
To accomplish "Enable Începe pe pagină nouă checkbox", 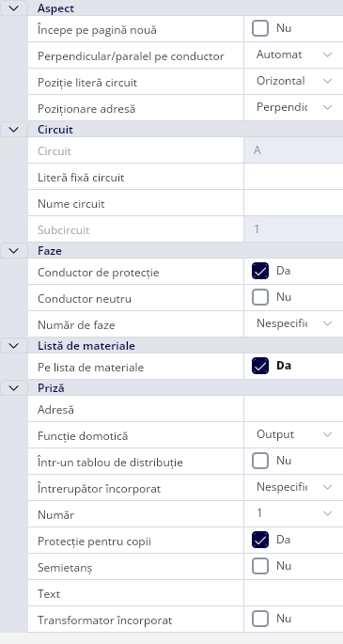I will 260,29.
